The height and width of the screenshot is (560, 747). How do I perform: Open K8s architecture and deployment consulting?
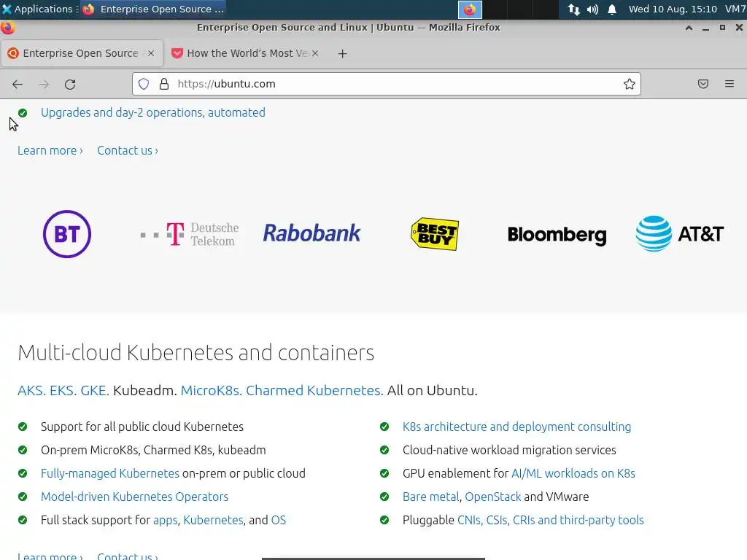(517, 427)
